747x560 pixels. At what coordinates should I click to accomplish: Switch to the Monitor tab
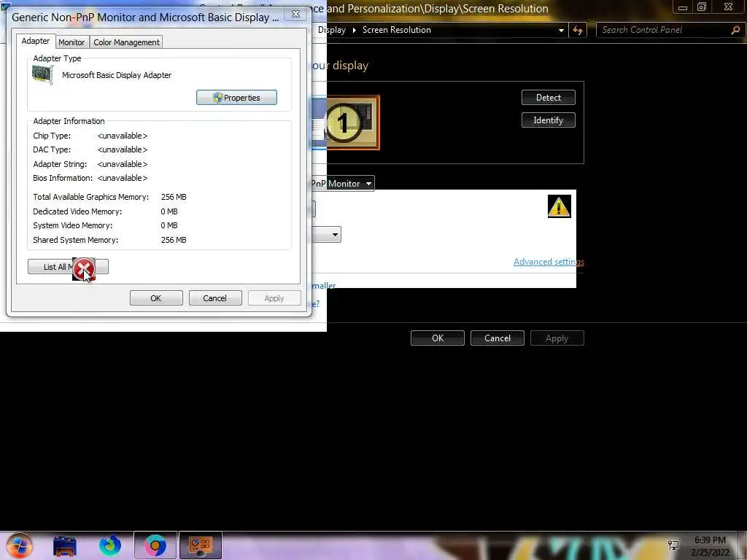(x=71, y=42)
